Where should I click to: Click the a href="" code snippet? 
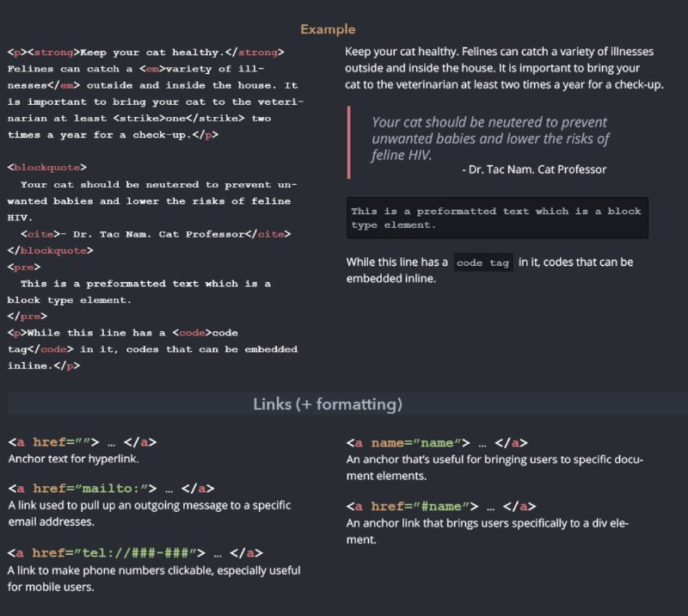(x=83, y=442)
